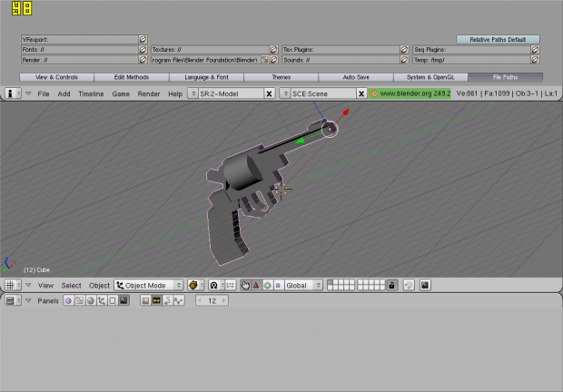The height and width of the screenshot is (392, 563).
Task: Open folder browser for Sounds path
Action: pyautogui.click(x=404, y=60)
